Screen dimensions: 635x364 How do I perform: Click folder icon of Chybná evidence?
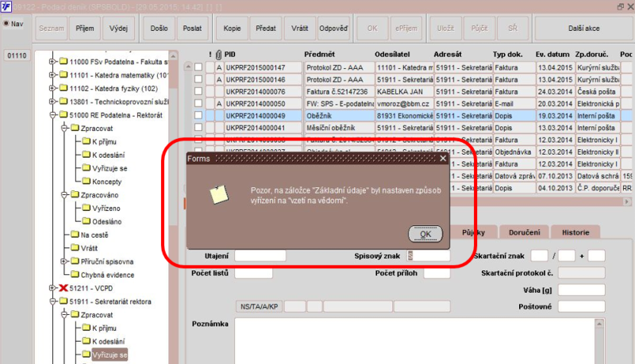(75, 274)
